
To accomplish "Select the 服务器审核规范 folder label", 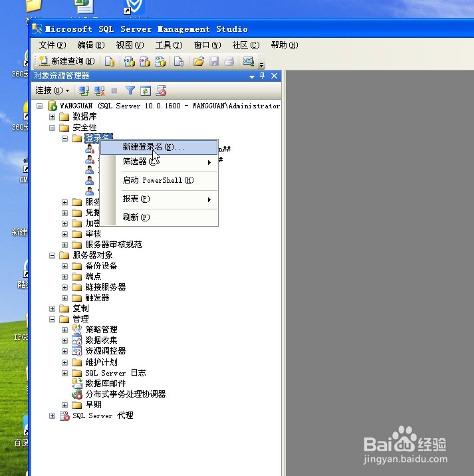I will (114, 245).
